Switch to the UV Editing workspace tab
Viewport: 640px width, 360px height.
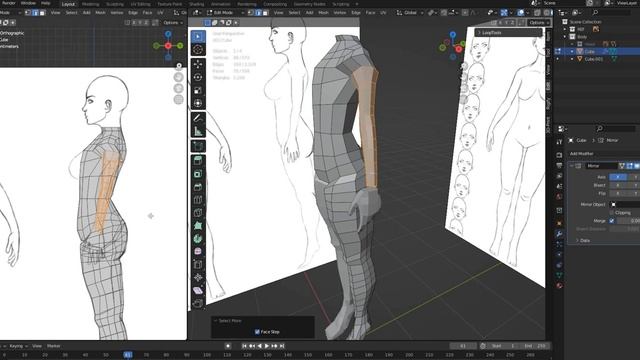(140, 4)
